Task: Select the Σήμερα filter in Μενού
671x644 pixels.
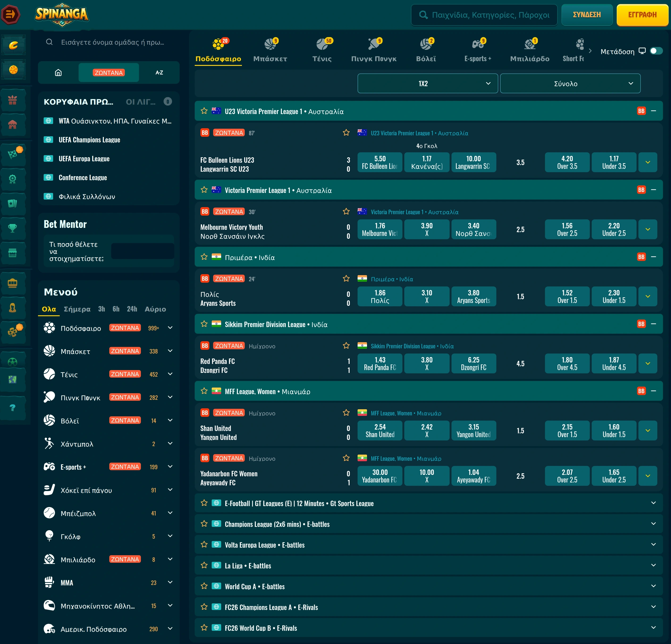Action: pyautogui.click(x=77, y=309)
